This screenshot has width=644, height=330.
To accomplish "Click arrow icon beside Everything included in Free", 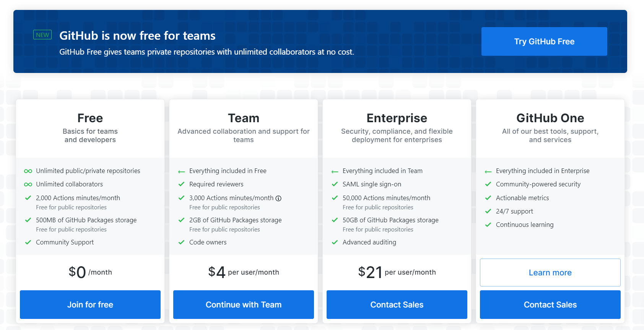I will (x=181, y=171).
